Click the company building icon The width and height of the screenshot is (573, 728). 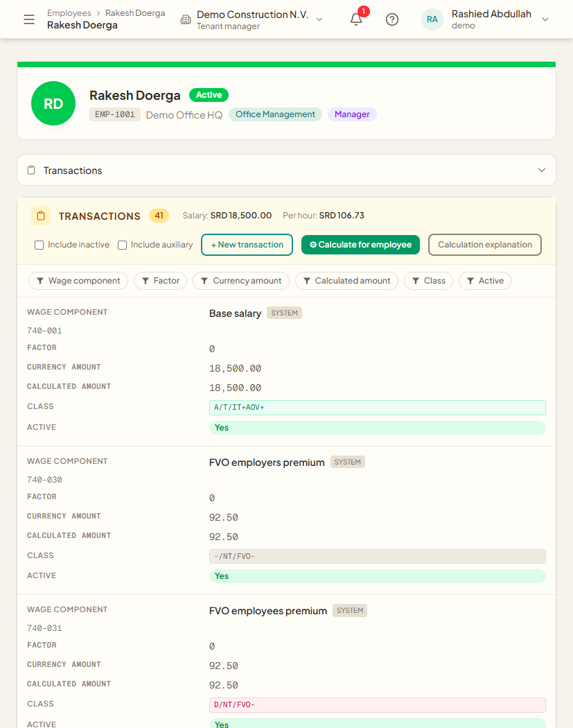click(x=186, y=19)
